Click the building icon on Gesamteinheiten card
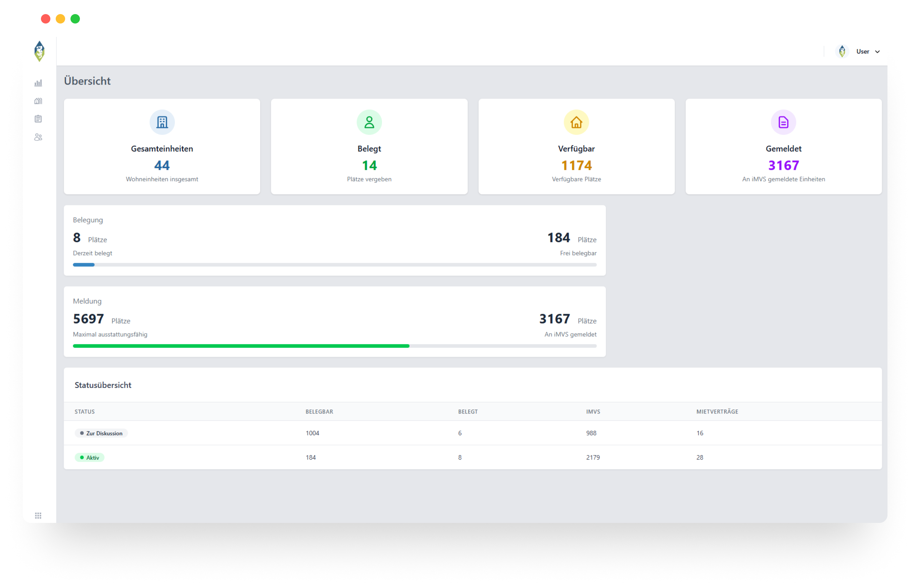The height and width of the screenshot is (588, 915). pos(162,122)
